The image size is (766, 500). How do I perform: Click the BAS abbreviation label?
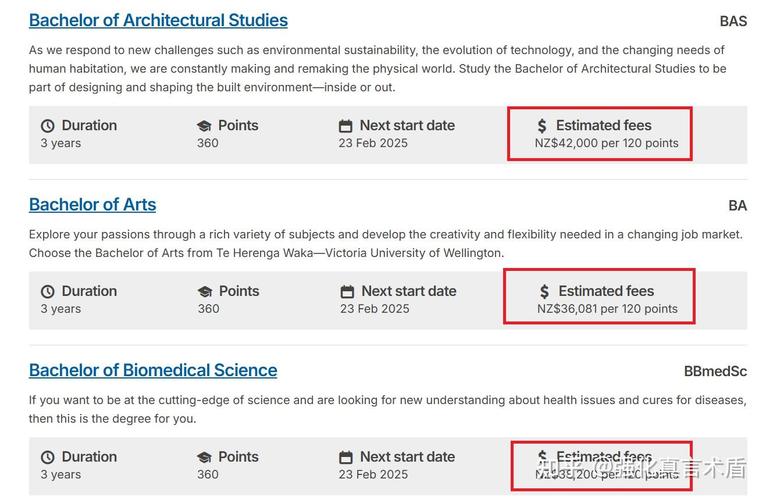pyautogui.click(x=733, y=22)
